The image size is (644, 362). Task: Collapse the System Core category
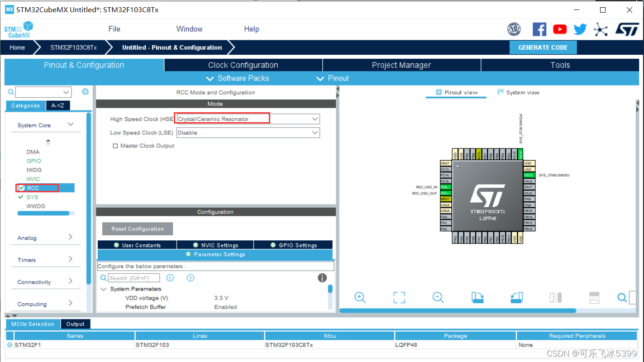[x=71, y=124]
